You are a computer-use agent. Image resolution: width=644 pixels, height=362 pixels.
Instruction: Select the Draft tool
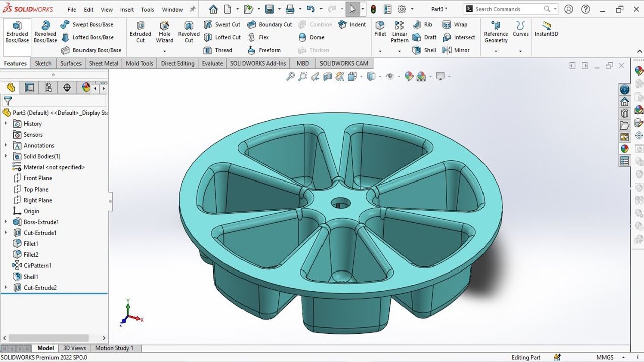[x=424, y=37]
